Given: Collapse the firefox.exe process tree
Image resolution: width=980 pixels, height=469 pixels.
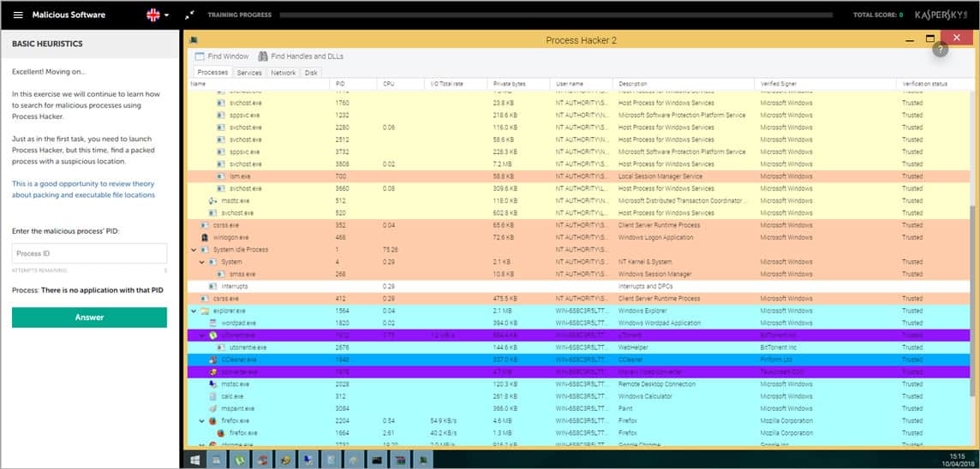Looking at the screenshot, I should [202, 421].
